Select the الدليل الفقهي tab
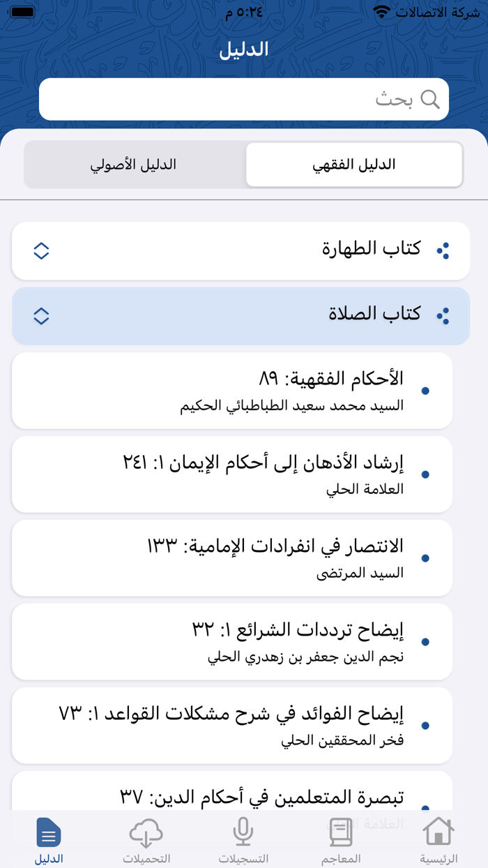Viewport: 488px width, 868px height. pos(353,164)
